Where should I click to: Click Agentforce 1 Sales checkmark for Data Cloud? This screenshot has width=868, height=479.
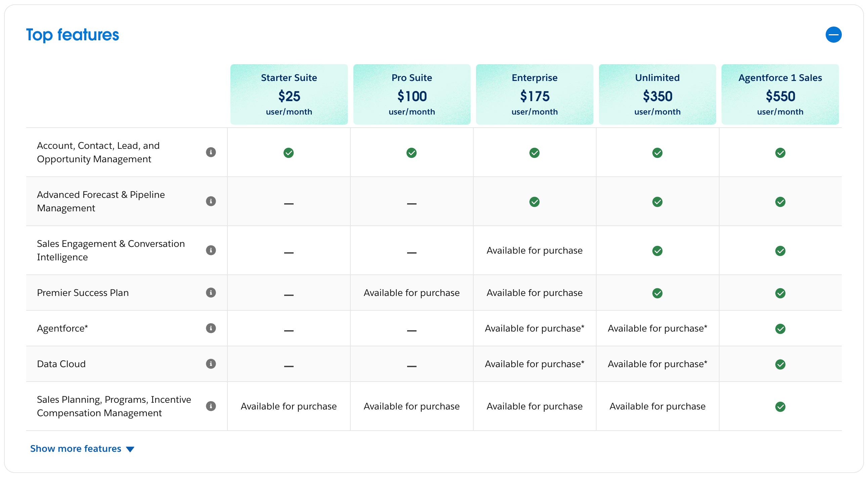click(x=780, y=364)
